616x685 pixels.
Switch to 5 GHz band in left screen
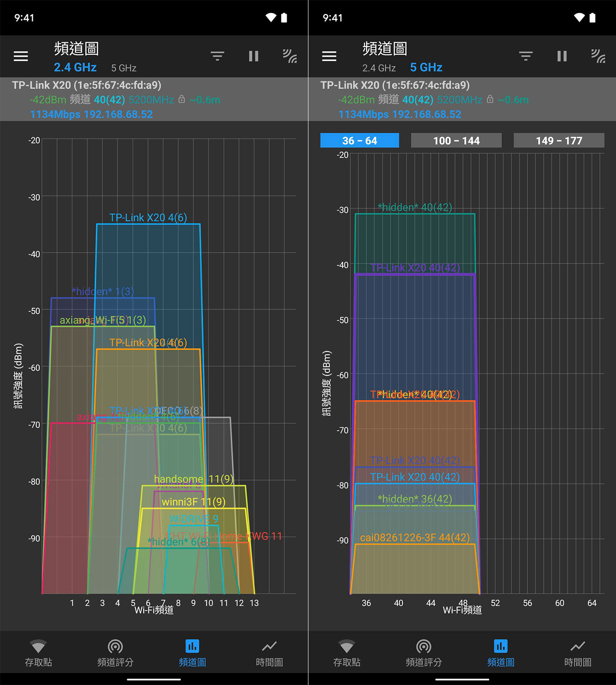tap(124, 68)
